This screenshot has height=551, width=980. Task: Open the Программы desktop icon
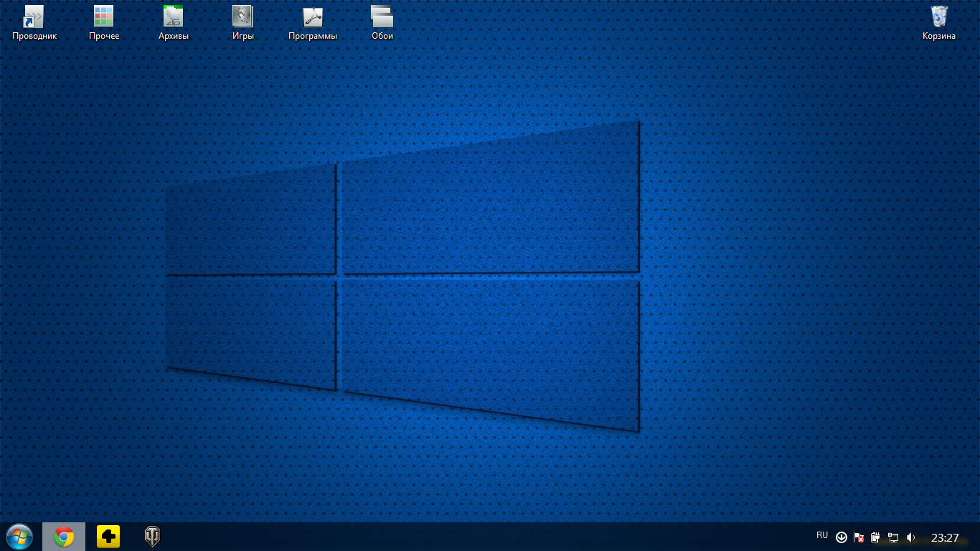click(x=313, y=23)
